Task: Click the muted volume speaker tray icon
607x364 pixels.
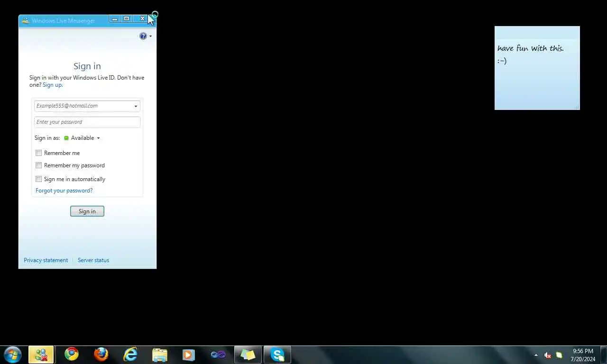Action: tap(548, 355)
